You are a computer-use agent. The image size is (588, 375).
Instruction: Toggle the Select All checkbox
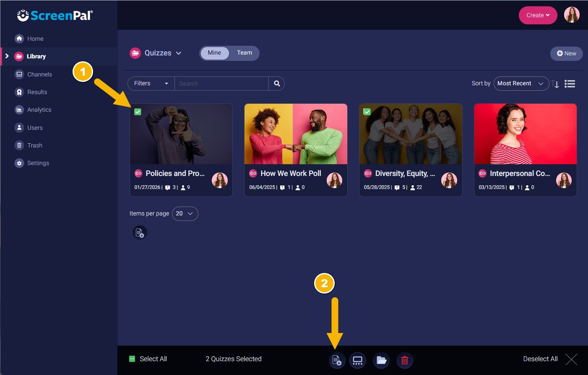[132, 359]
